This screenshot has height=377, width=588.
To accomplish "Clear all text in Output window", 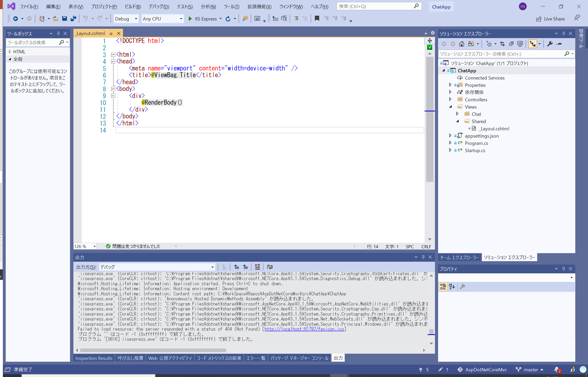I will tap(257, 267).
